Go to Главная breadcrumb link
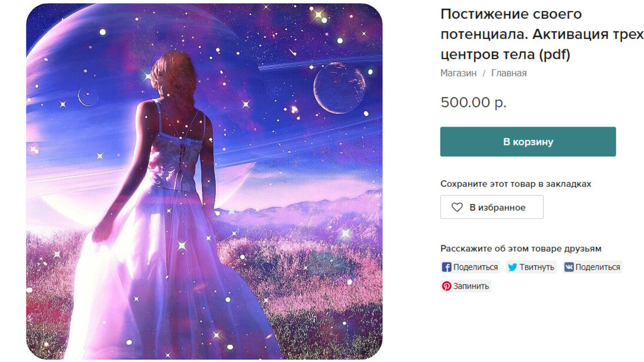644x362 pixels. click(x=509, y=73)
